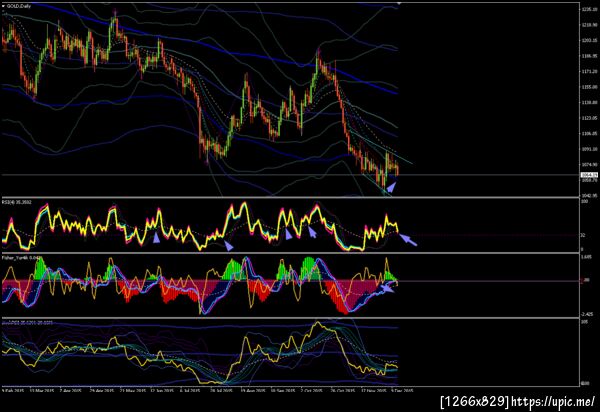The width and height of the screenshot is (600, 412).
Task: Select the current price tag on price axis
Action: tap(590, 175)
